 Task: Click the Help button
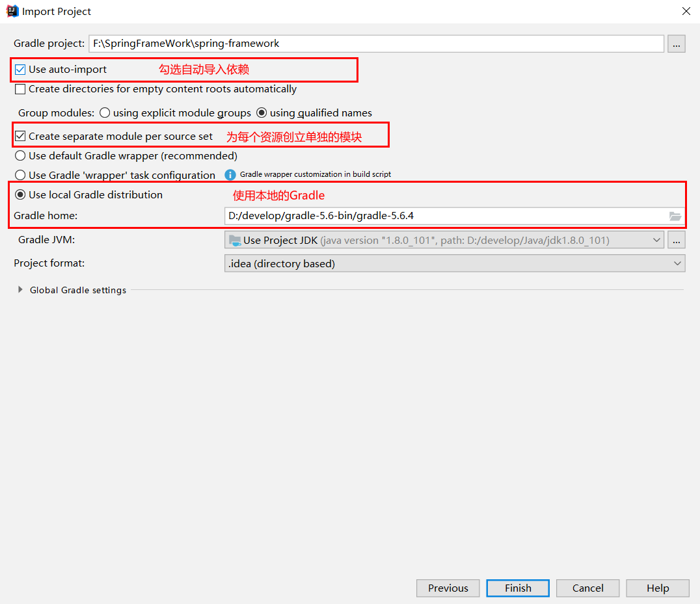(658, 588)
